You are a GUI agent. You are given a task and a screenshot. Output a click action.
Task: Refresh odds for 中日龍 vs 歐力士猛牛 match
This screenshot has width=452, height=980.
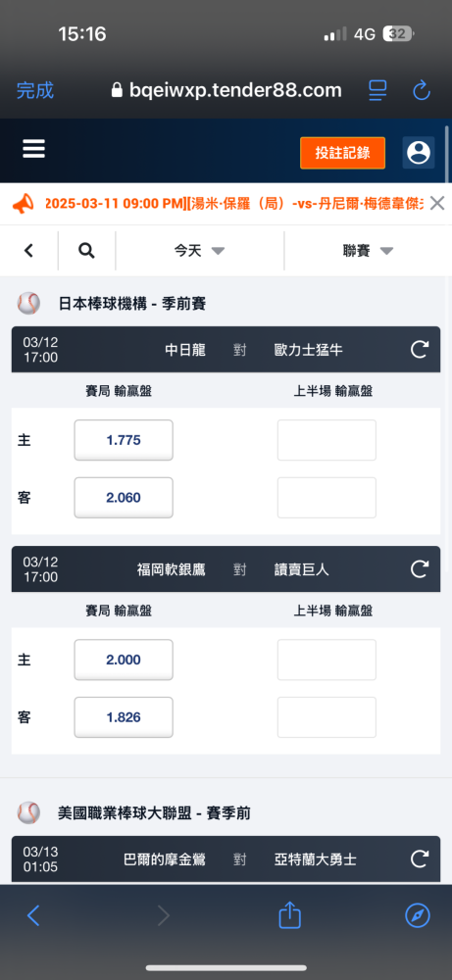[x=420, y=350]
